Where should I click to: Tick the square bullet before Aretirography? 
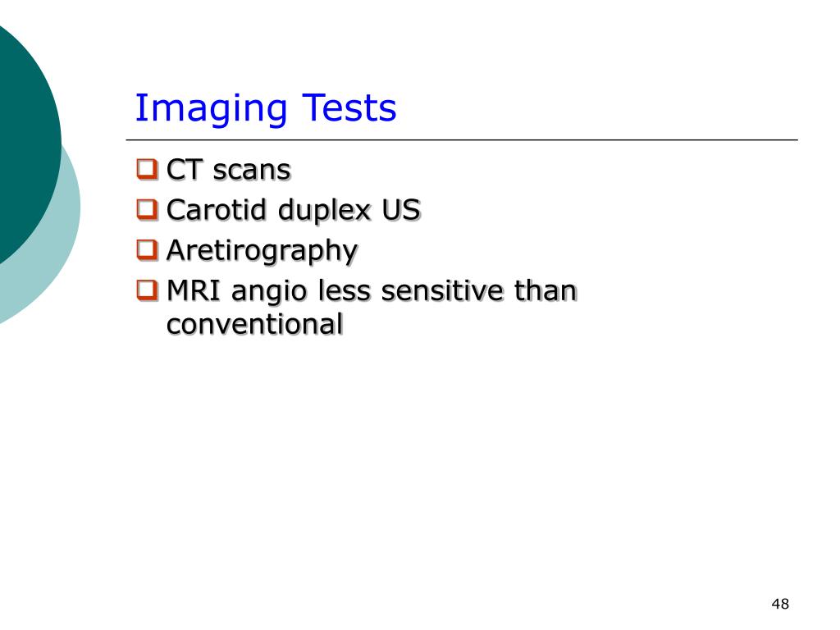pyautogui.click(x=148, y=249)
